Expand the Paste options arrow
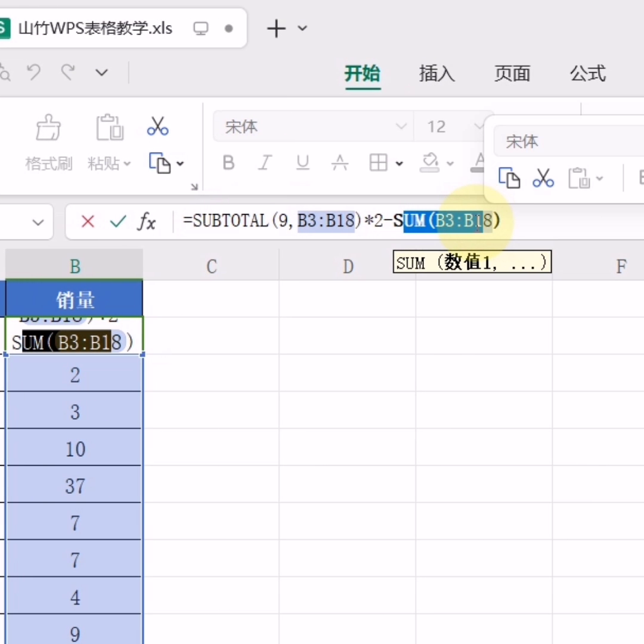The image size is (644, 644). [127, 163]
